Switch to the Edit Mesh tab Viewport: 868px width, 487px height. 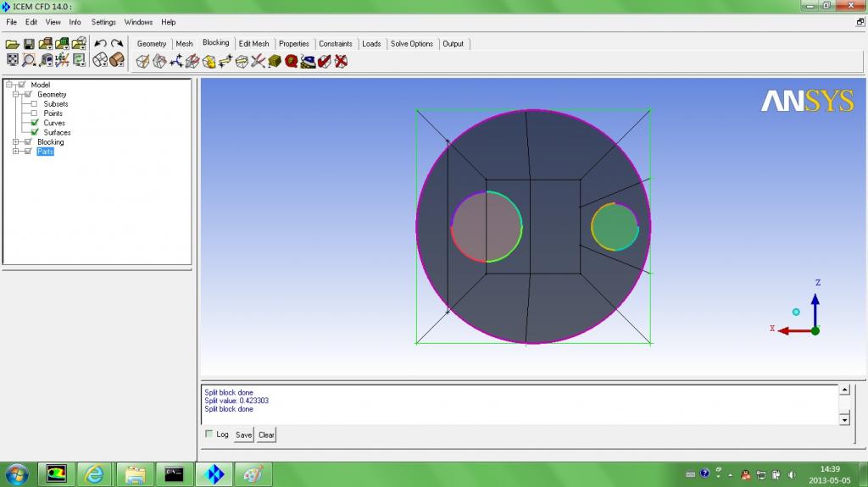(253, 44)
